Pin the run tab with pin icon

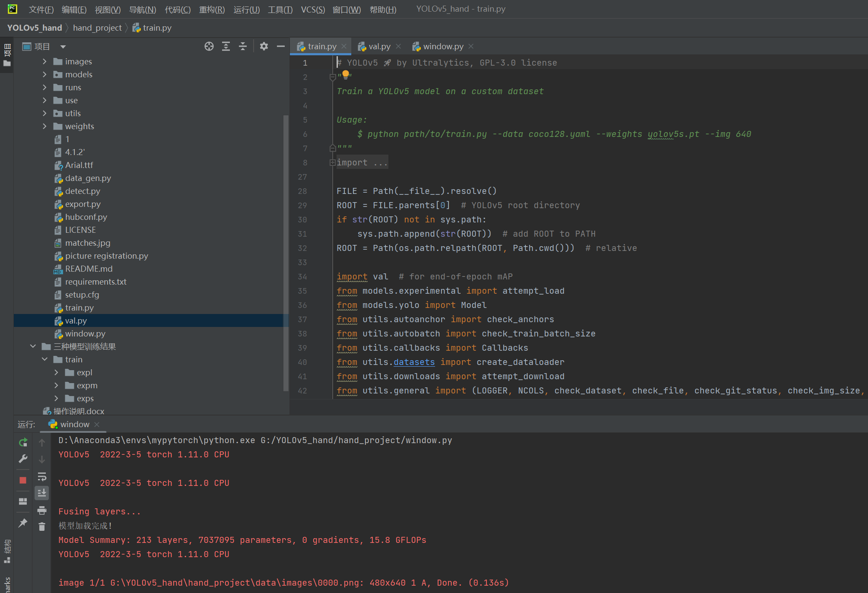[23, 523]
